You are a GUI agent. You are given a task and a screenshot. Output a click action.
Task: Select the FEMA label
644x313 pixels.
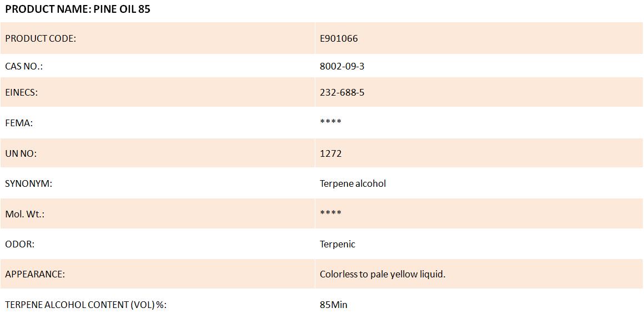tap(19, 122)
